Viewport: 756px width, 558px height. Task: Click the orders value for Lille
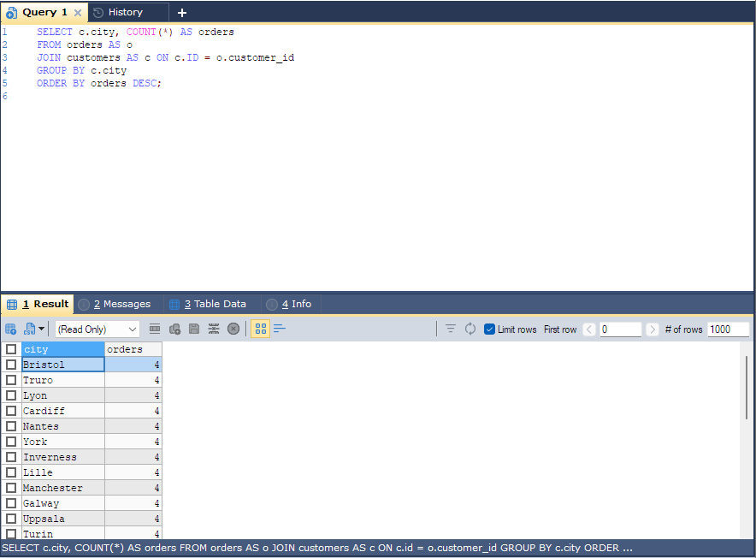pos(133,472)
